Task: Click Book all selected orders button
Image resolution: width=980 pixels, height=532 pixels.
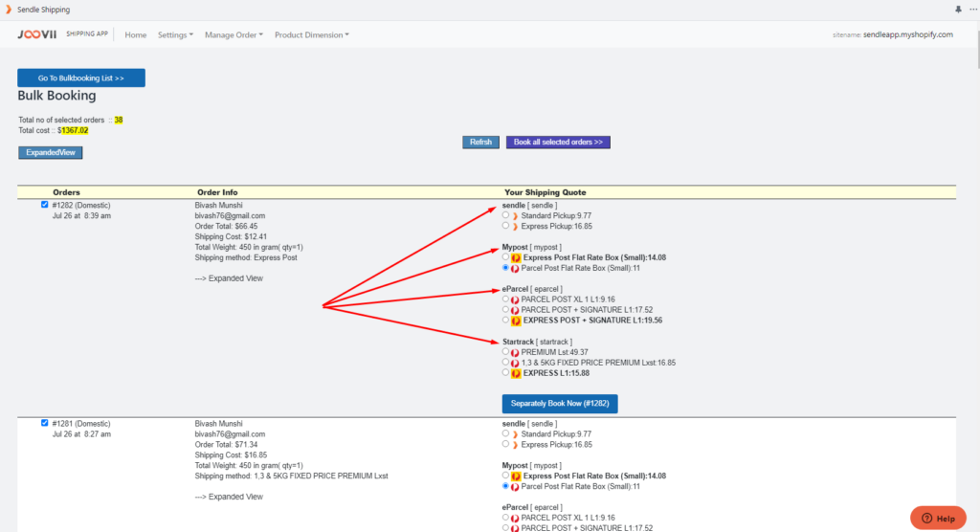Action: [x=558, y=142]
